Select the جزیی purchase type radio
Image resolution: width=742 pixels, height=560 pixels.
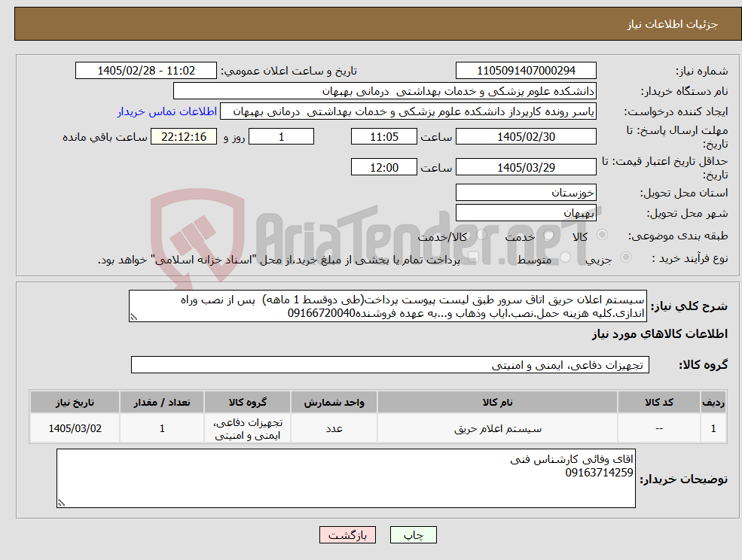click(625, 257)
